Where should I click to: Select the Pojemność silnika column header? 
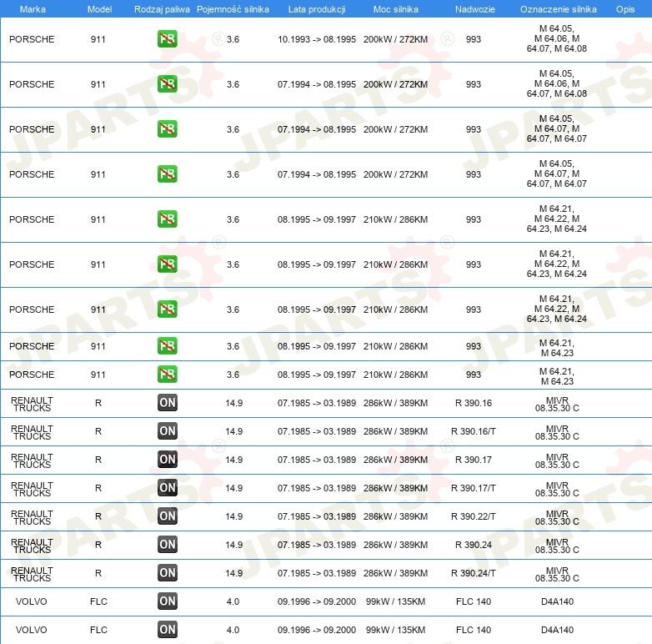[x=233, y=9]
